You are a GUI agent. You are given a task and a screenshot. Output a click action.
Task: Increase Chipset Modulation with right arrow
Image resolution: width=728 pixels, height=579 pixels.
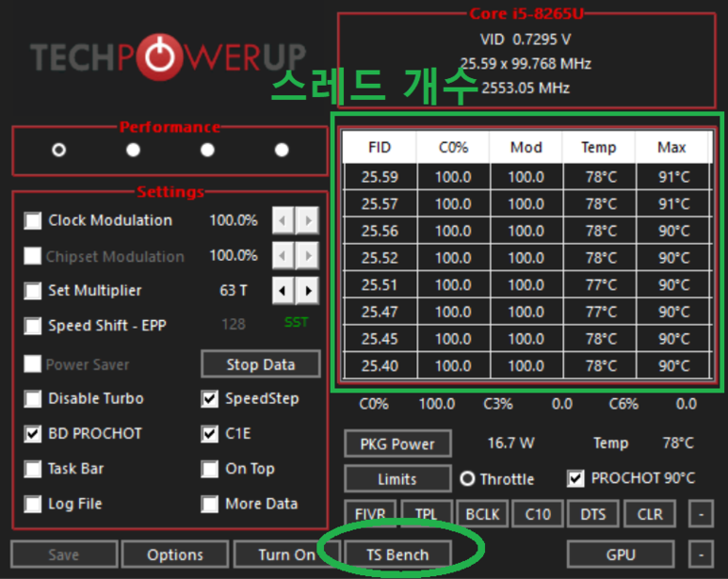tap(308, 256)
